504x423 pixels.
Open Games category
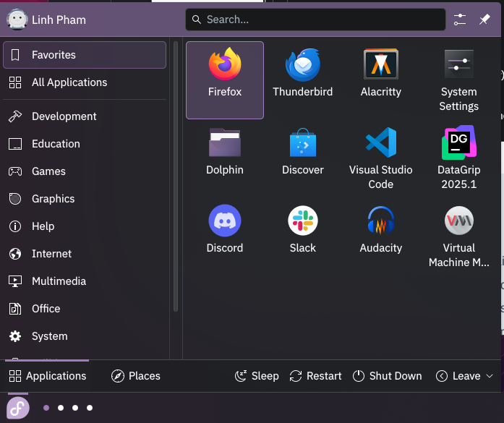(x=85, y=171)
